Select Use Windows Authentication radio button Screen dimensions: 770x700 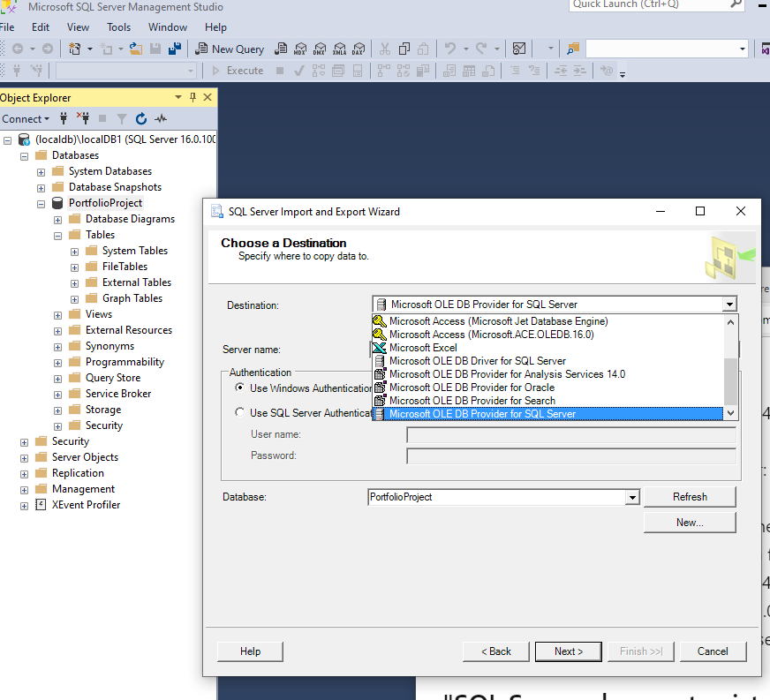[239, 388]
